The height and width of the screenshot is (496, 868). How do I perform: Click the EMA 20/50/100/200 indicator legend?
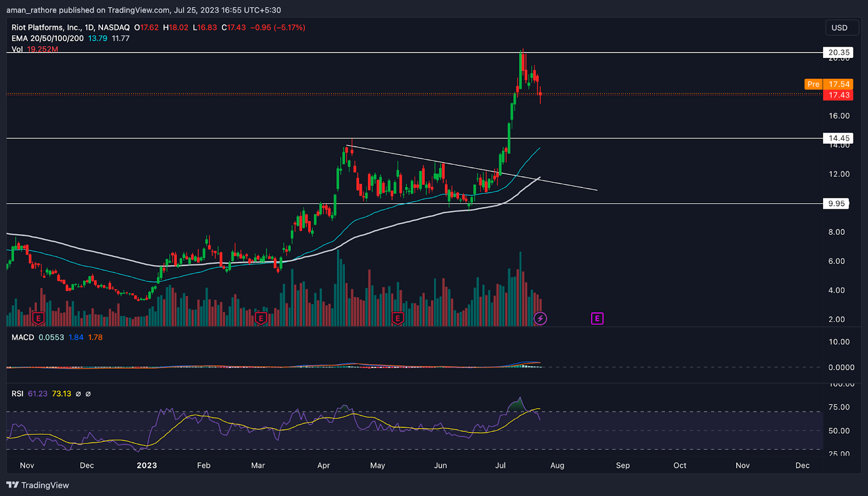(48, 38)
